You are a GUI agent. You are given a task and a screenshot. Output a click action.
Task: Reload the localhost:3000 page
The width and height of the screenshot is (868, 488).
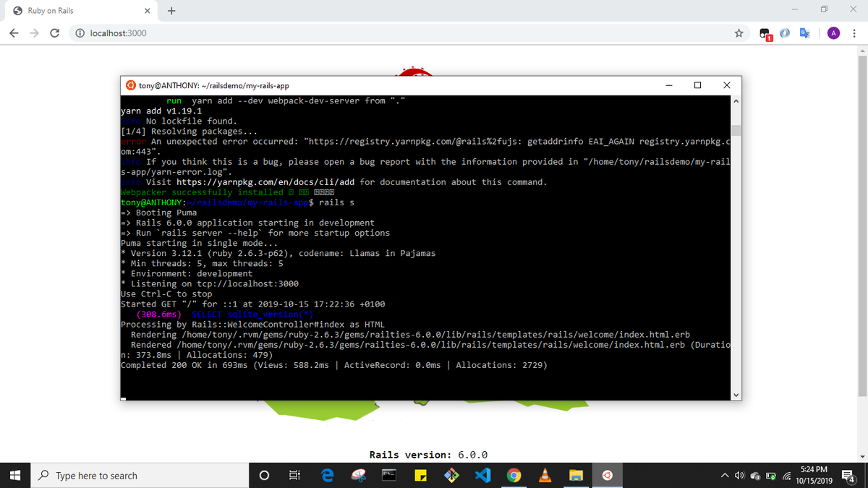click(x=54, y=33)
